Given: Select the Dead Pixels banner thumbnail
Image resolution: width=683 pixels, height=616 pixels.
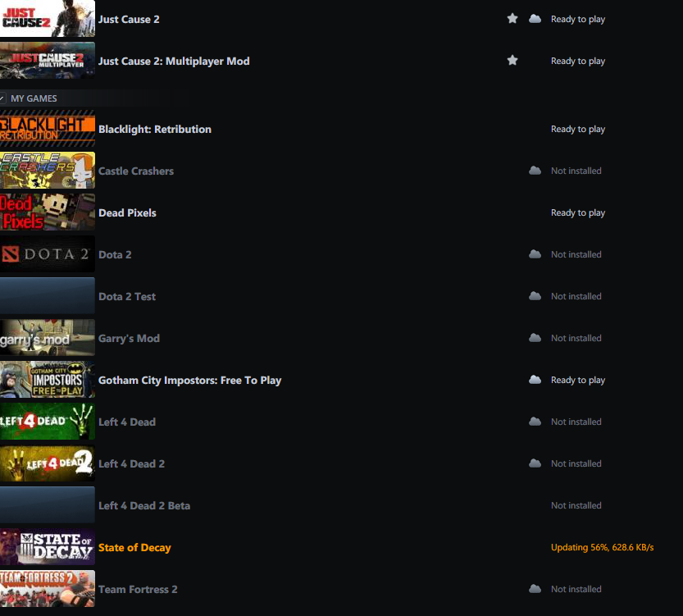Looking at the screenshot, I should point(47,212).
